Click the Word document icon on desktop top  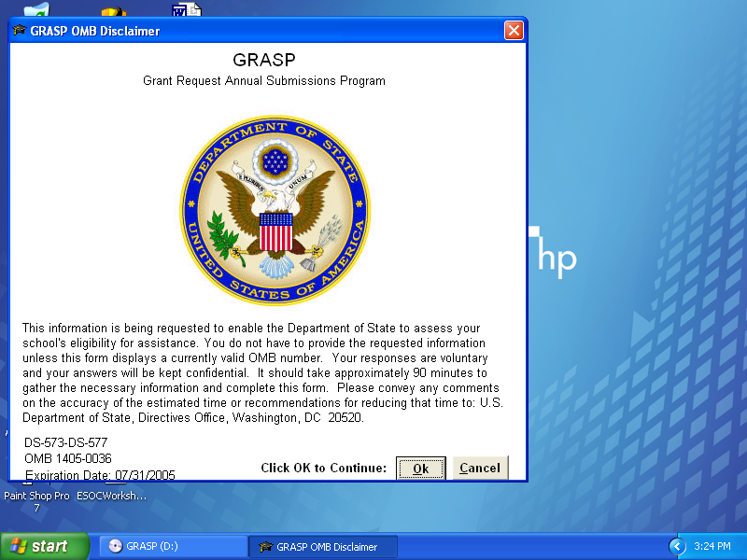[187, 9]
